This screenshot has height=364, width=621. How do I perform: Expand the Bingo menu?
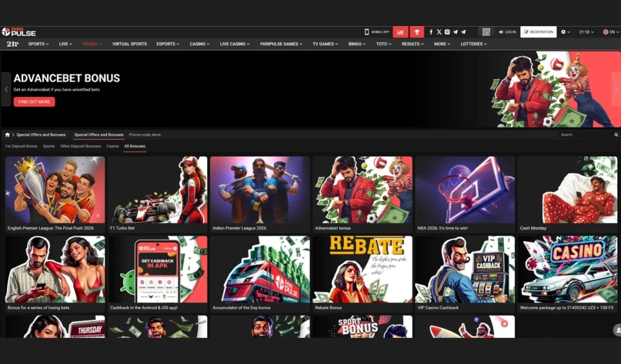tap(357, 44)
